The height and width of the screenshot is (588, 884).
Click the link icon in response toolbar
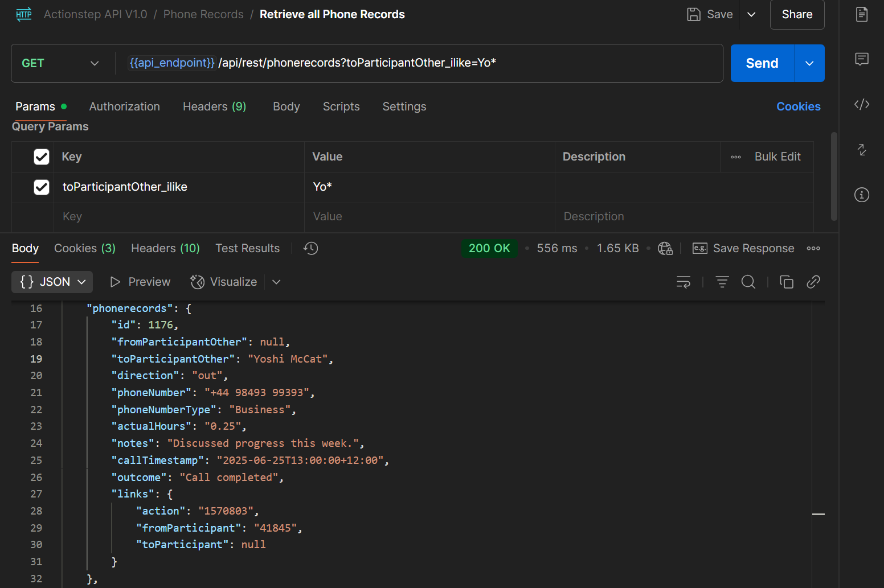pos(813,282)
